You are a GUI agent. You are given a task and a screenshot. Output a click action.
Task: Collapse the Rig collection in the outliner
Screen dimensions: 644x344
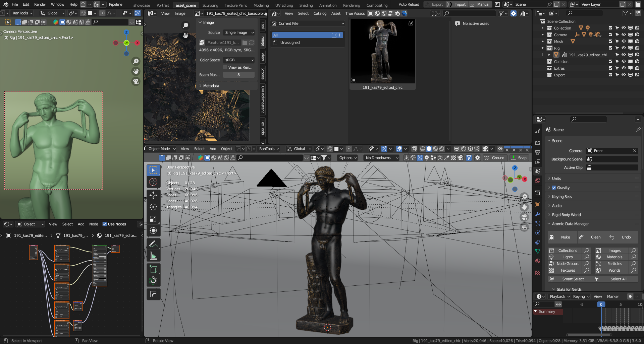pyautogui.click(x=542, y=48)
